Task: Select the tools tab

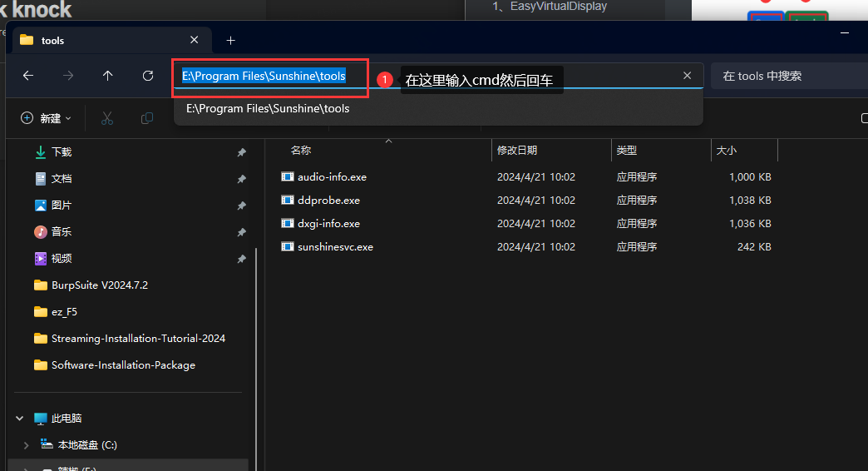Action: (x=111, y=40)
